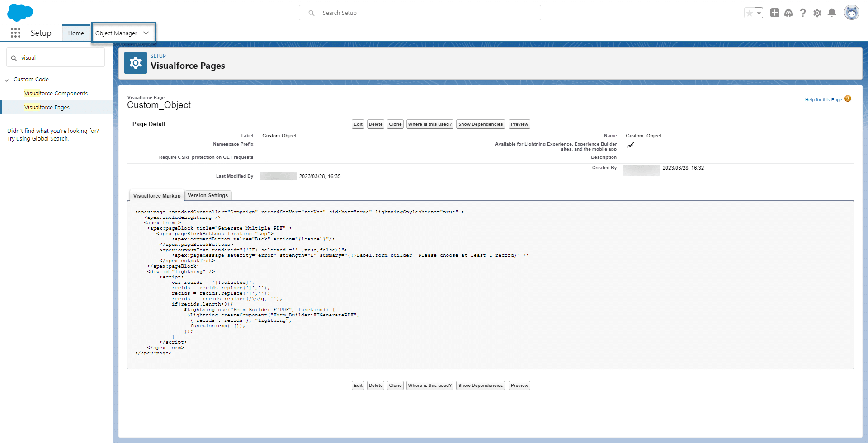Open your profile avatar picture
Image resolution: width=868 pixels, height=443 pixels.
tap(852, 12)
